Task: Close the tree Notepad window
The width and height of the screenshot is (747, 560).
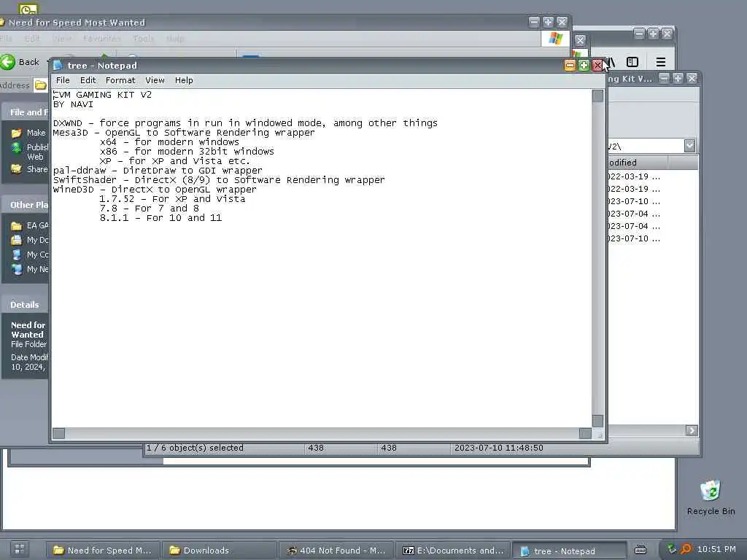Action: 597,65
